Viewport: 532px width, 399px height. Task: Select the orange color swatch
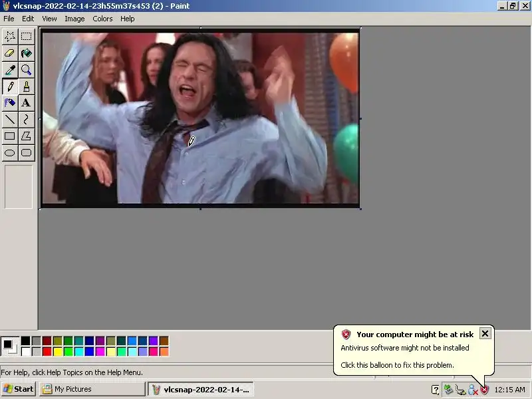164,352
